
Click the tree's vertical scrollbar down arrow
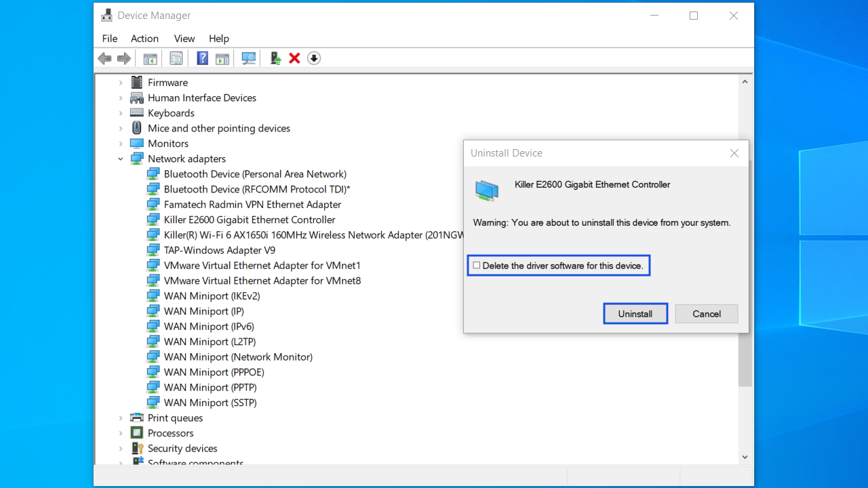click(x=745, y=457)
